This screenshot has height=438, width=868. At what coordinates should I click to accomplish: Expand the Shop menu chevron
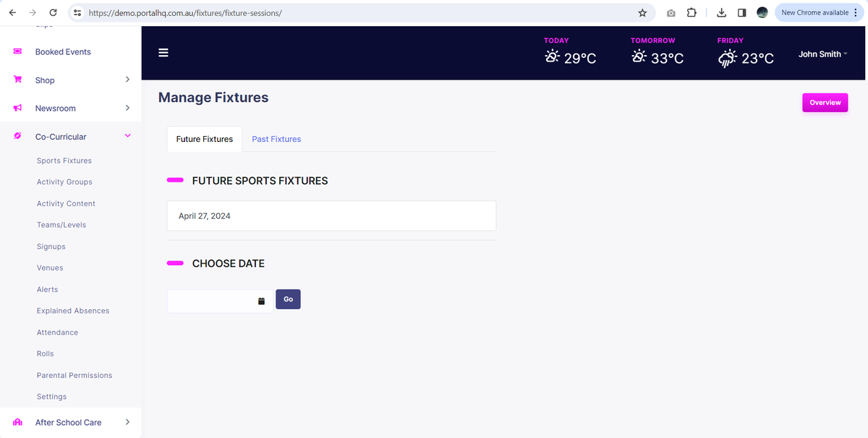(127, 80)
